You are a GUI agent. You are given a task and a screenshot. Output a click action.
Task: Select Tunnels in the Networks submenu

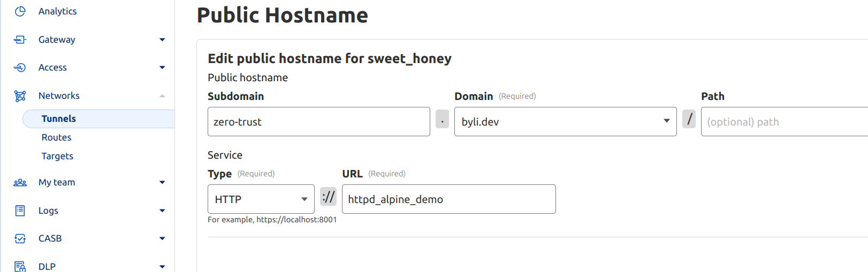[x=59, y=119]
